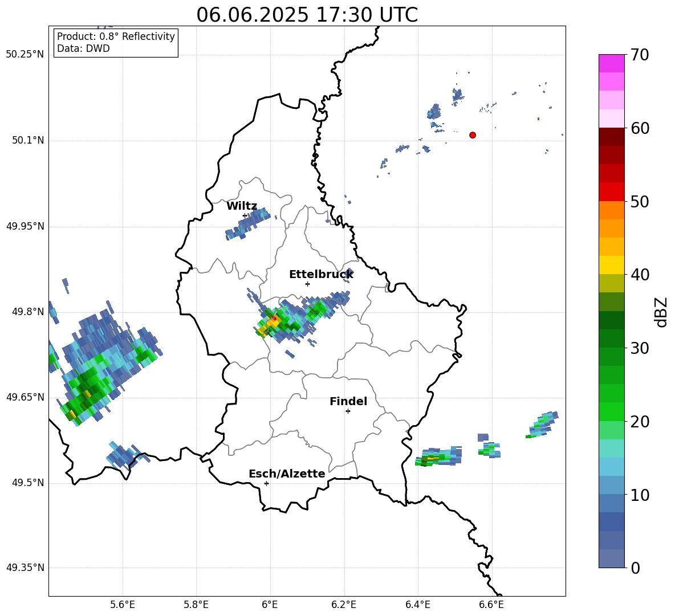Click the yellow swatch just above 40
675x616 pixels.
tap(612, 265)
